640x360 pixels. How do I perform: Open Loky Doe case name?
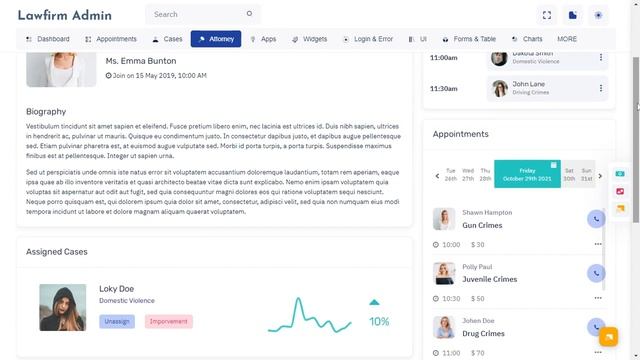pos(116,289)
